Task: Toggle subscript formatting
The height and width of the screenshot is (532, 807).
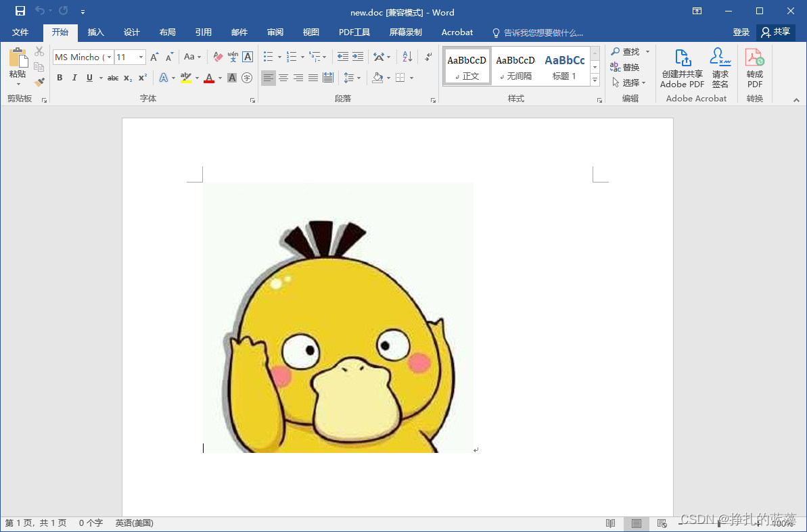Action: pyautogui.click(x=128, y=78)
